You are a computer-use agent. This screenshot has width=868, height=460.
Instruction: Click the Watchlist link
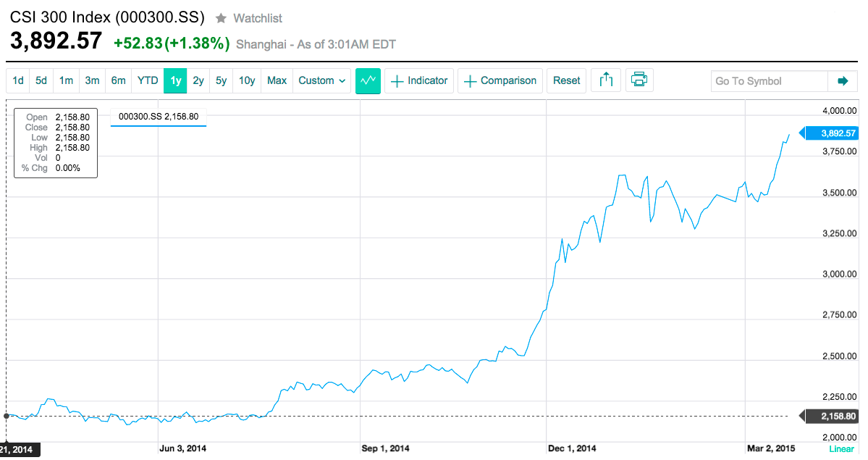(x=258, y=18)
